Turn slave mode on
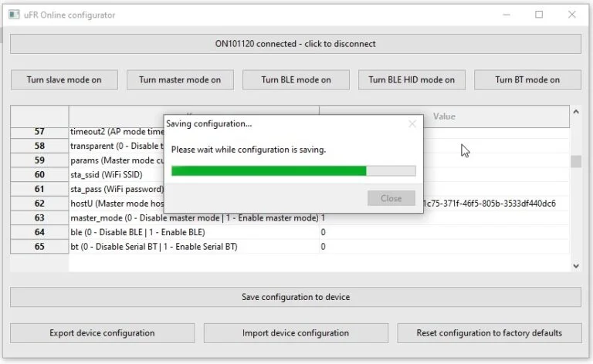Image resolution: width=593 pixels, height=364 pixels. click(64, 79)
